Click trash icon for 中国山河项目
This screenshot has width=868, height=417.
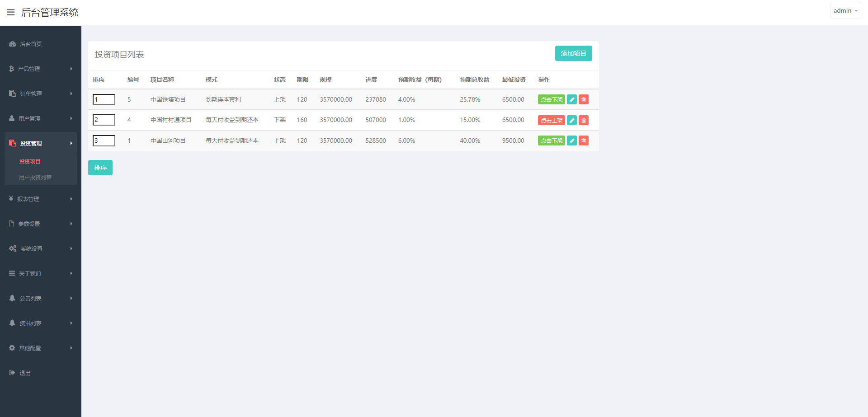pyautogui.click(x=584, y=141)
